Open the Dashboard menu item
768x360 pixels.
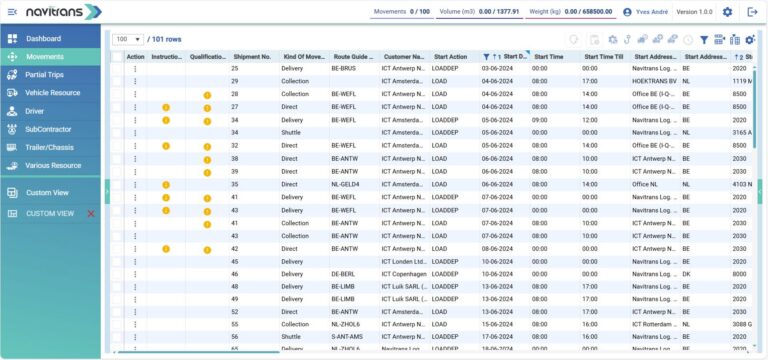pos(50,38)
